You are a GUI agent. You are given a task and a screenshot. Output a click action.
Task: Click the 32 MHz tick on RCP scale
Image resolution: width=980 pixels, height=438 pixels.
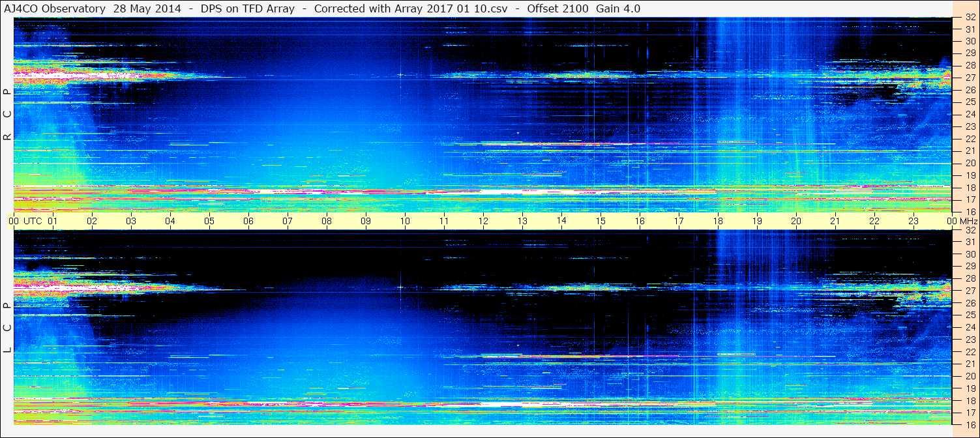[970, 18]
